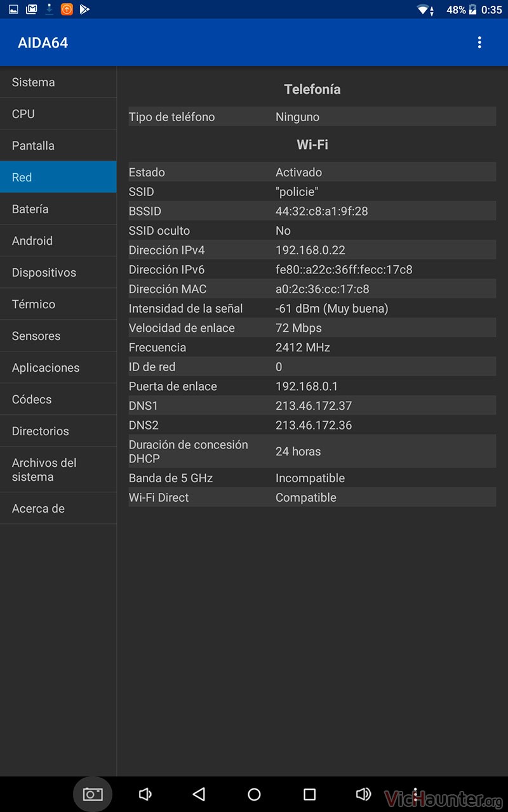Tap the recent apps square button
This screenshot has height=812, width=508.
point(309,794)
